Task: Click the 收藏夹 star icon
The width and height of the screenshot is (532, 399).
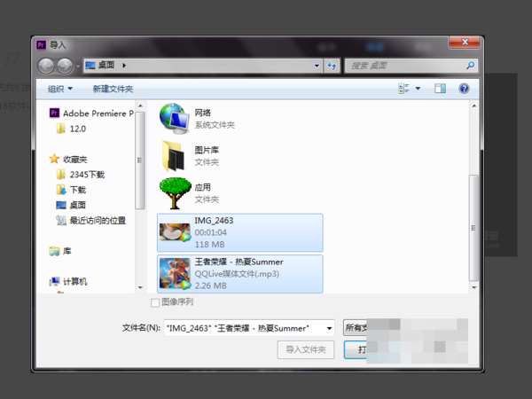Action: tap(54, 159)
